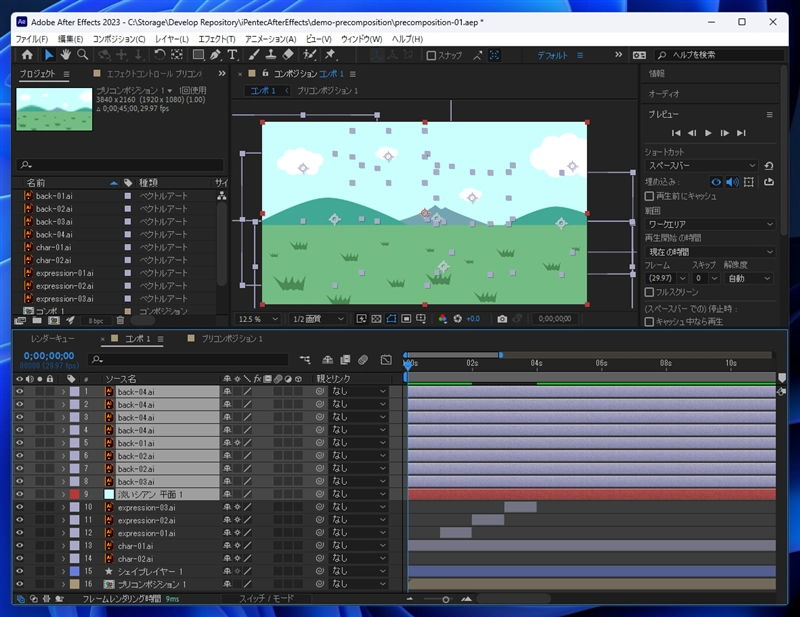Open the スペースバー shortcut dropdown
This screenshot has width=800, height=617.
(702, 165)
